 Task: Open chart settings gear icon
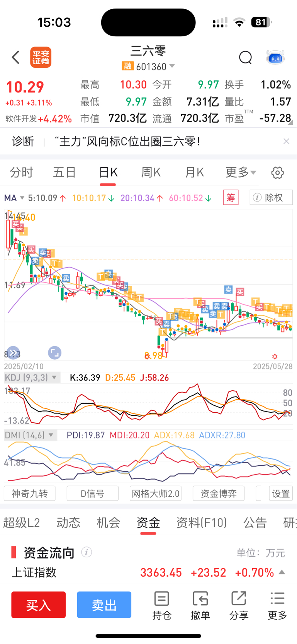point(277,173)
